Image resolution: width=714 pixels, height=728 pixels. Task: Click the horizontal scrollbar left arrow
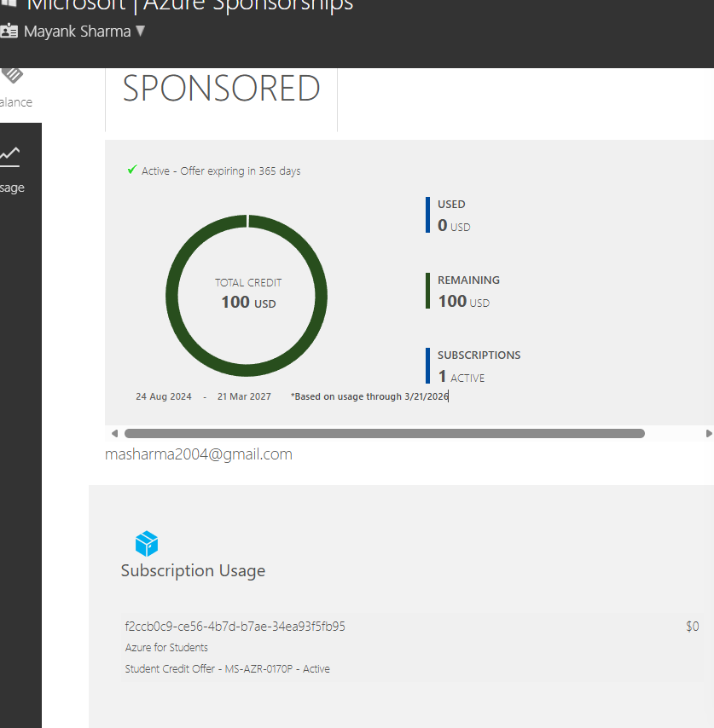point(115,434)
